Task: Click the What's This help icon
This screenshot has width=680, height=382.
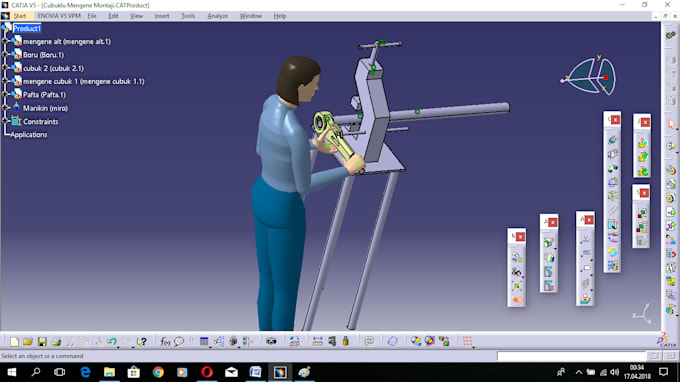Action: pyautogui.click(x=141, y=342)
